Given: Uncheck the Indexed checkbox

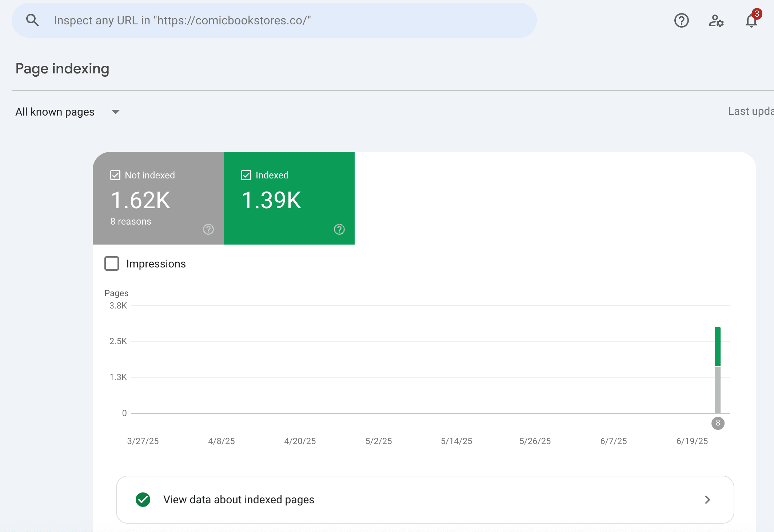Looking at the screenshot, I should click(246, 175).
